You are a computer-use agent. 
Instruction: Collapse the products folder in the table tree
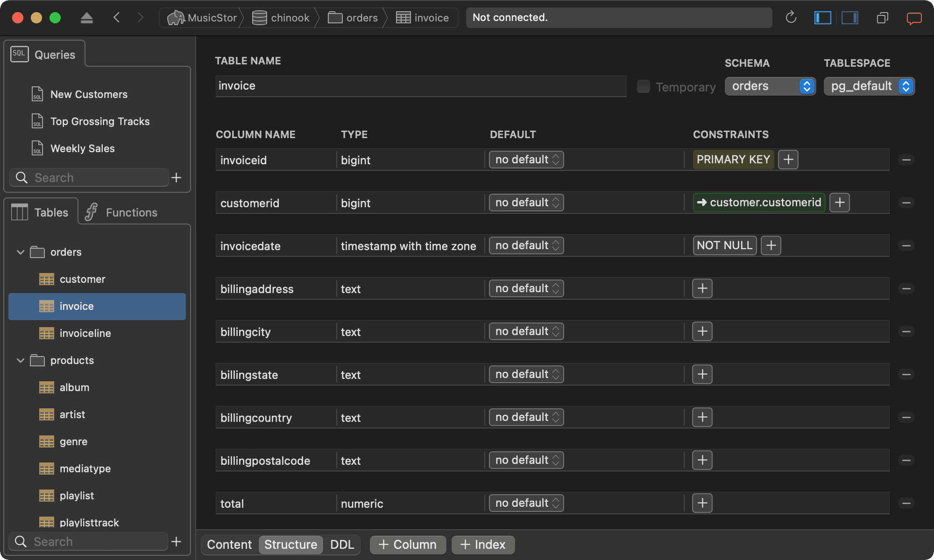21,360
